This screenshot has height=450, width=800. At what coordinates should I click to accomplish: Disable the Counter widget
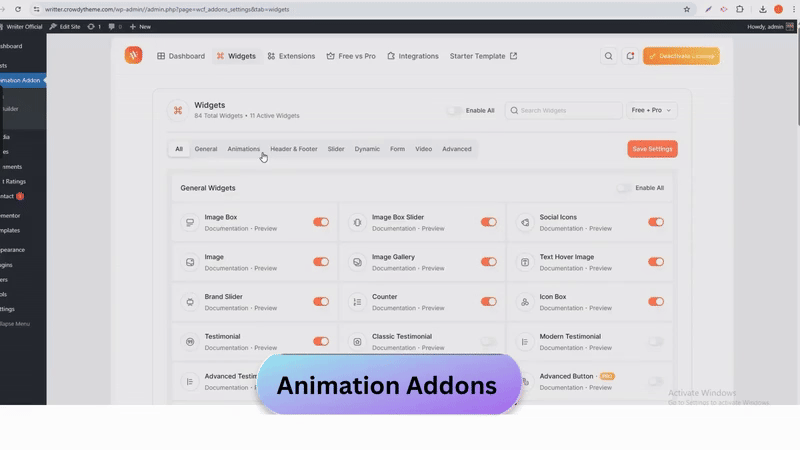click(x=488, y=302)
